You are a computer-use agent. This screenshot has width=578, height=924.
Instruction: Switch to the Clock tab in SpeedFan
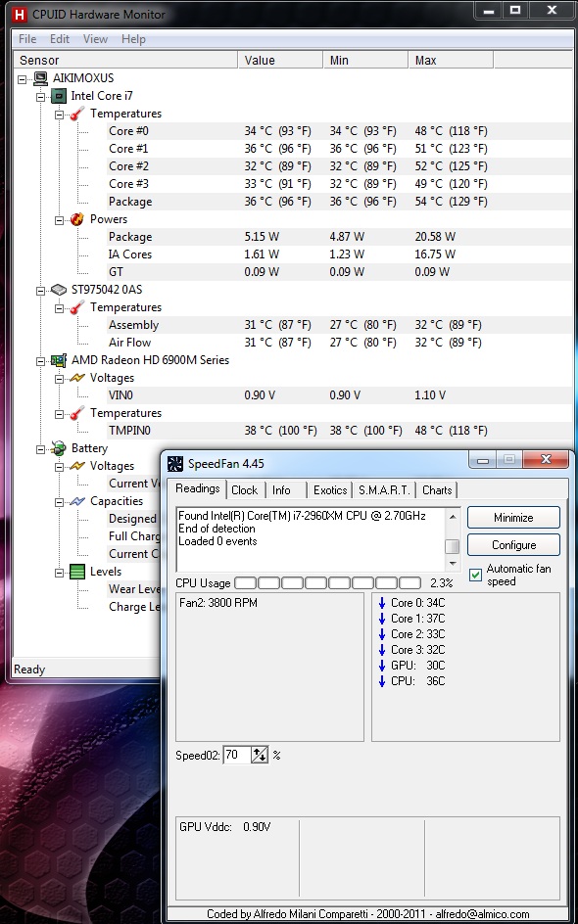[244, 490]
